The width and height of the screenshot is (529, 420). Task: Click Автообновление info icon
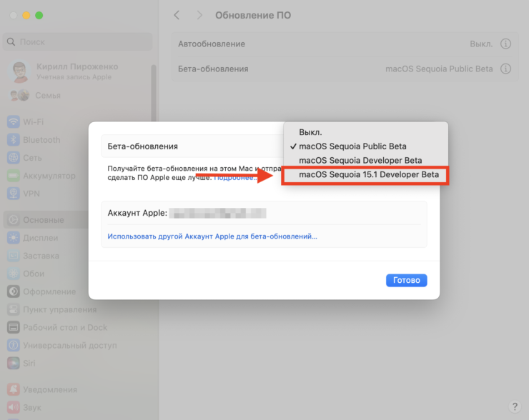point(505,44)
